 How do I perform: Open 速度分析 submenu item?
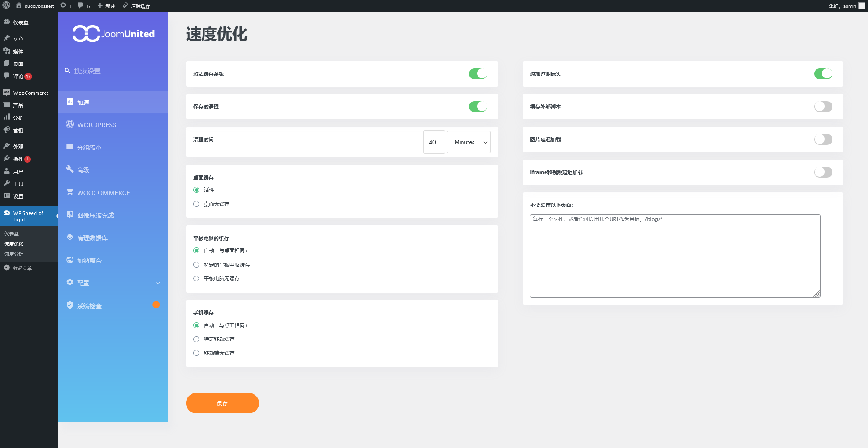click(14, 254)
